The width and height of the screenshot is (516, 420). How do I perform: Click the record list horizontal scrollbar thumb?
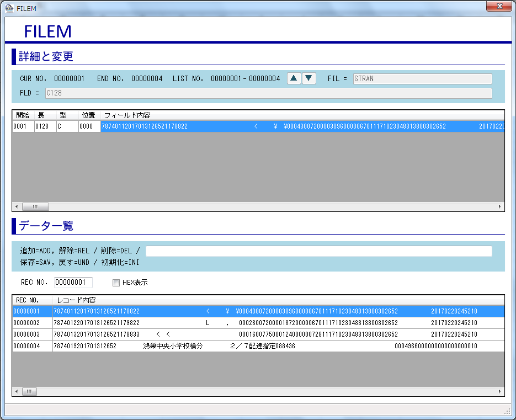pos(34,391)
